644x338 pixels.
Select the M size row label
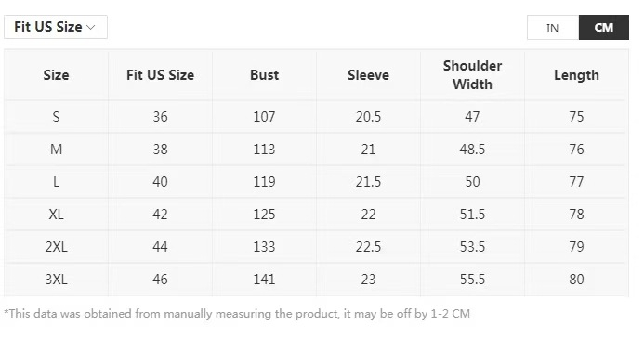pyautogui.click(x=56, y=149)
